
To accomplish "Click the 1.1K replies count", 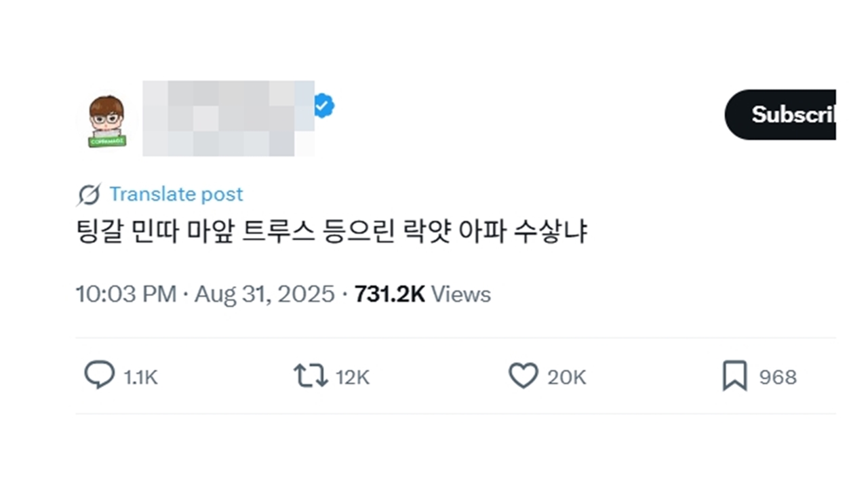I will pos(141,378).
